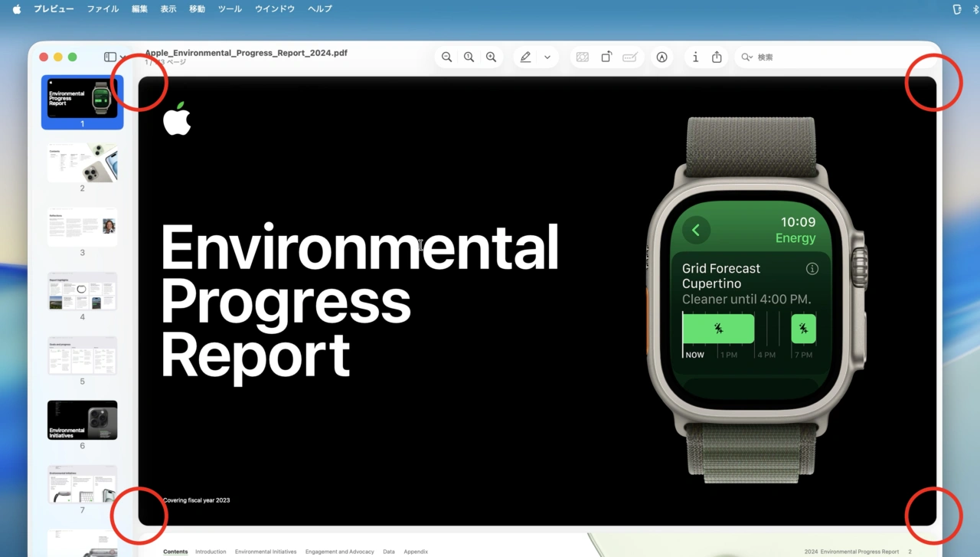The height and width of the screenshot is (557, 980).
Task: Toggle the sidebar thumbnail view
Action: point(109,57)
